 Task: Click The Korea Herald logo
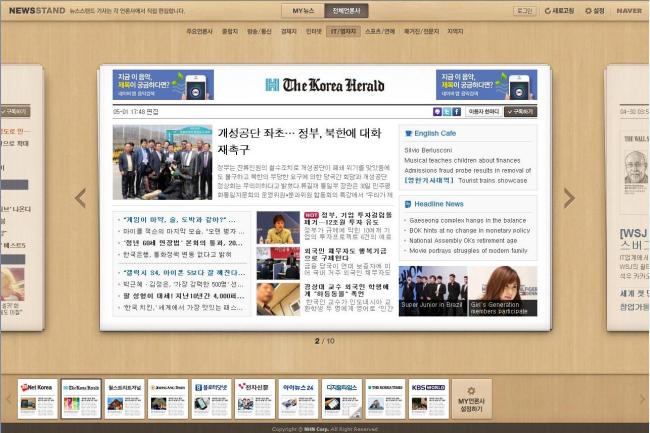pos(325,85)
